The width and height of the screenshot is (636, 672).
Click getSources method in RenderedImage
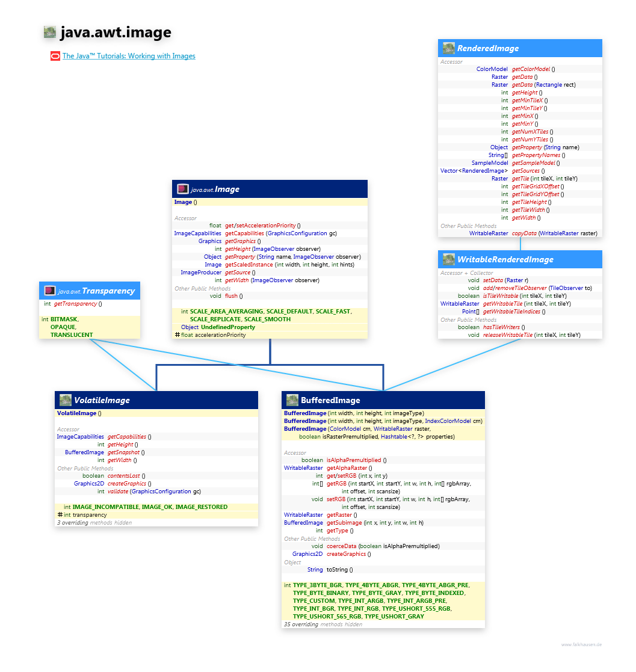pos(526,171)
